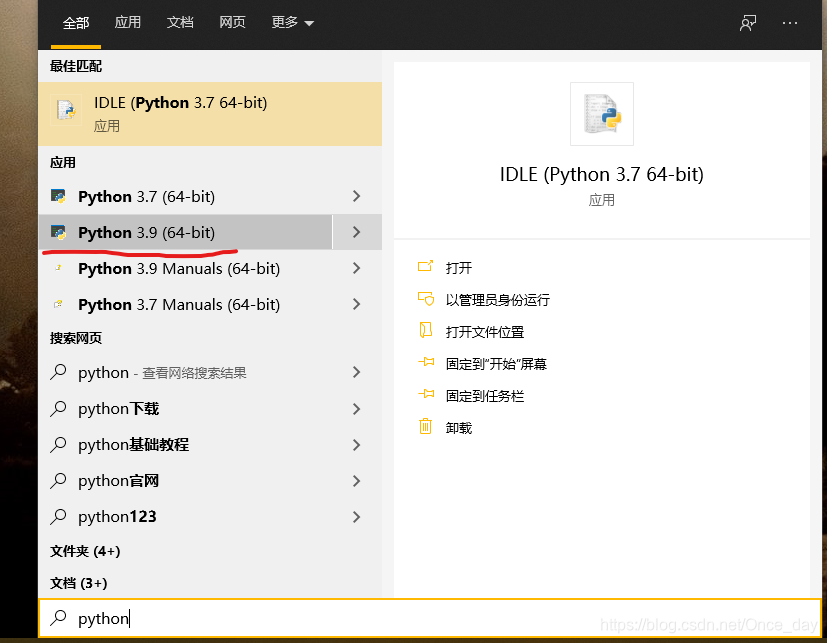This screenshot has width=827, height=643.
Task: Click the open action icon
Action: click(425, 266)
